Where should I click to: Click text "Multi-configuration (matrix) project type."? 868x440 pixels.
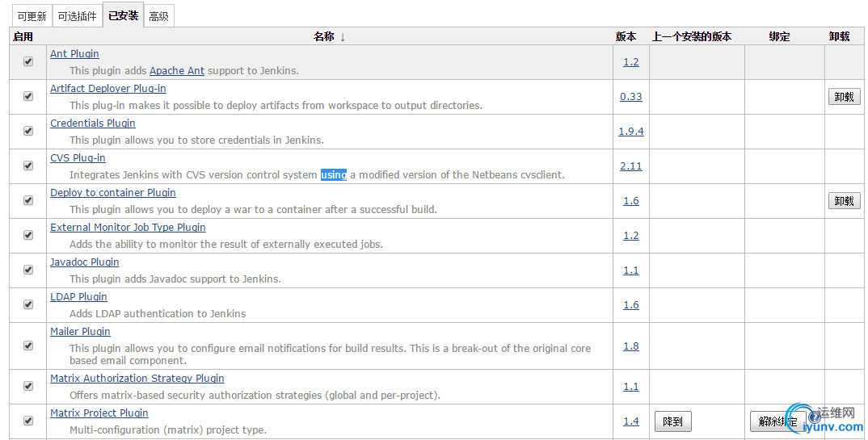tap(168, 430)
